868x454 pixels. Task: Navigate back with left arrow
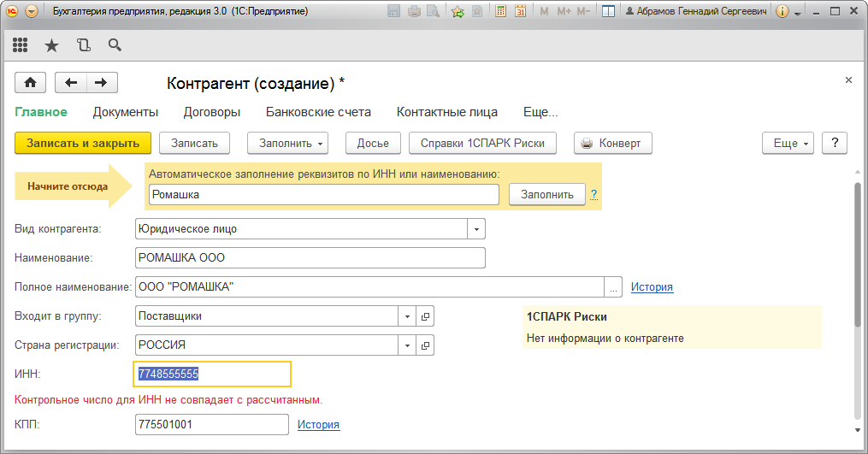coord(71,83)
